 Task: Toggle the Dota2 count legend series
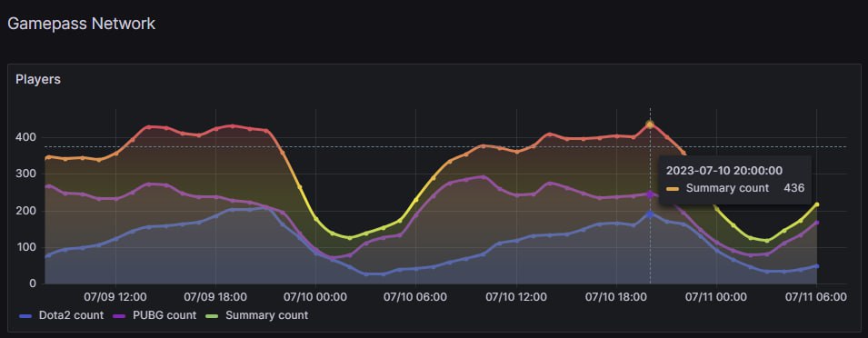point(71,316)
